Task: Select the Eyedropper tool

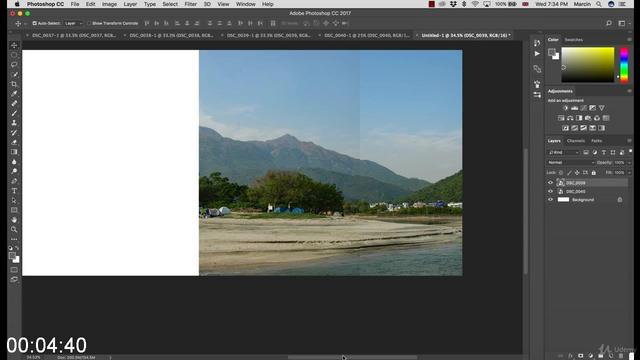Action: 14,94
